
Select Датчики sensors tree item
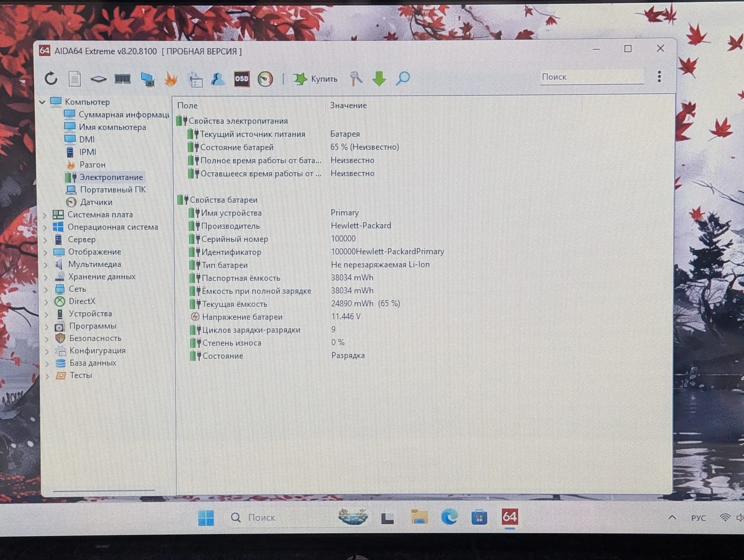[x=89, y=202]
